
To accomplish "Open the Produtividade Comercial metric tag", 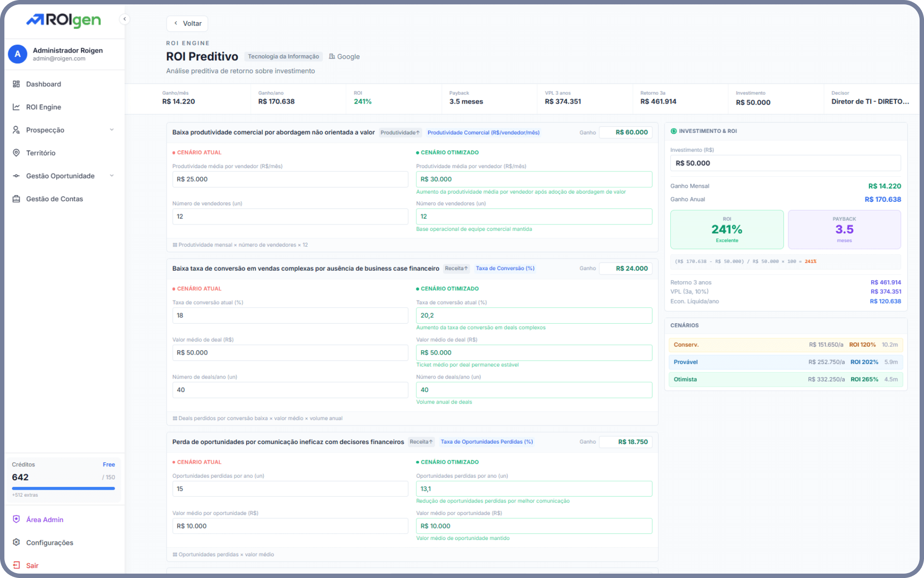I will pyautogui.click(x=483, y=132).
